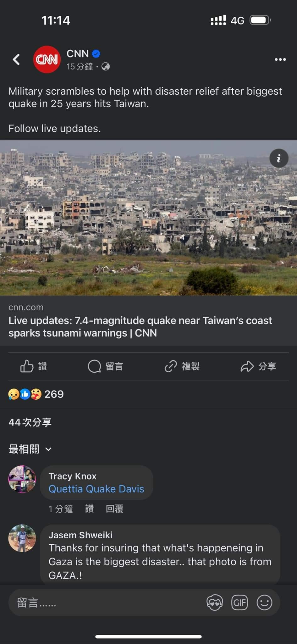
Task: Tap the public globe privacy icon
Action: coord(106,67)
